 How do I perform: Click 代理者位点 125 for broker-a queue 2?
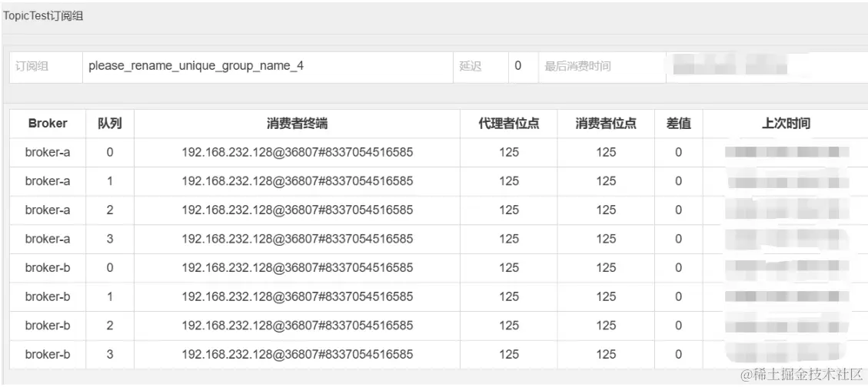coord(509,210)
